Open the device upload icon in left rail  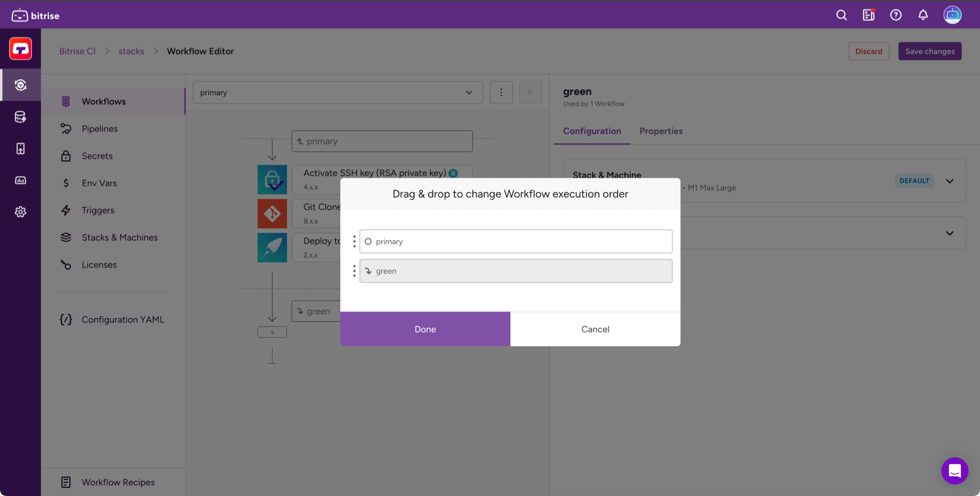tap(20, 149)
